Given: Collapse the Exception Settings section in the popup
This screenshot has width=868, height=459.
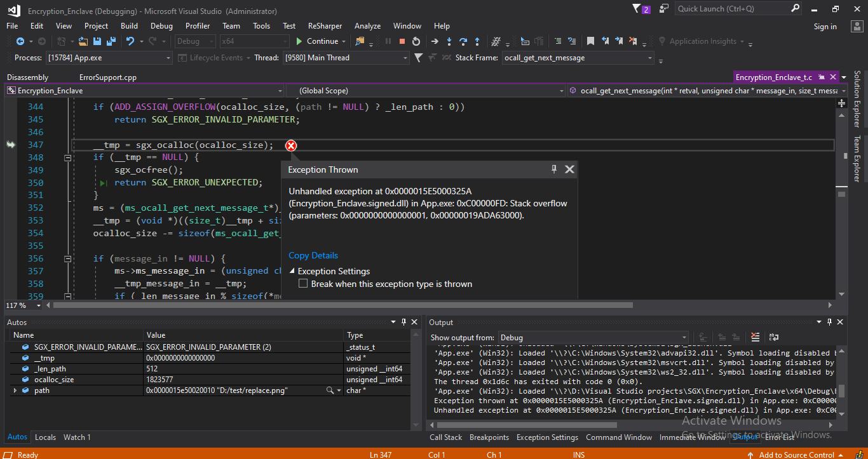Looking at the screenshot, I should [292, 270].
